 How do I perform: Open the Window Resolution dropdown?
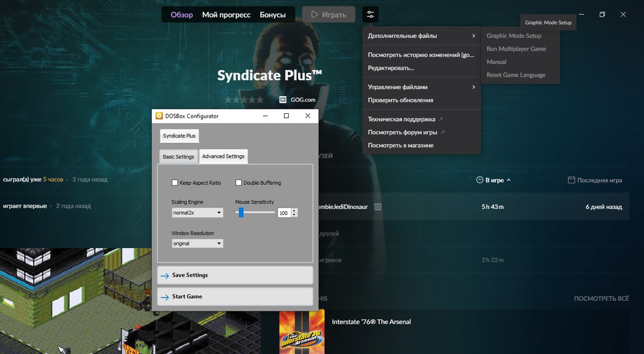click(x=197, y=243)
